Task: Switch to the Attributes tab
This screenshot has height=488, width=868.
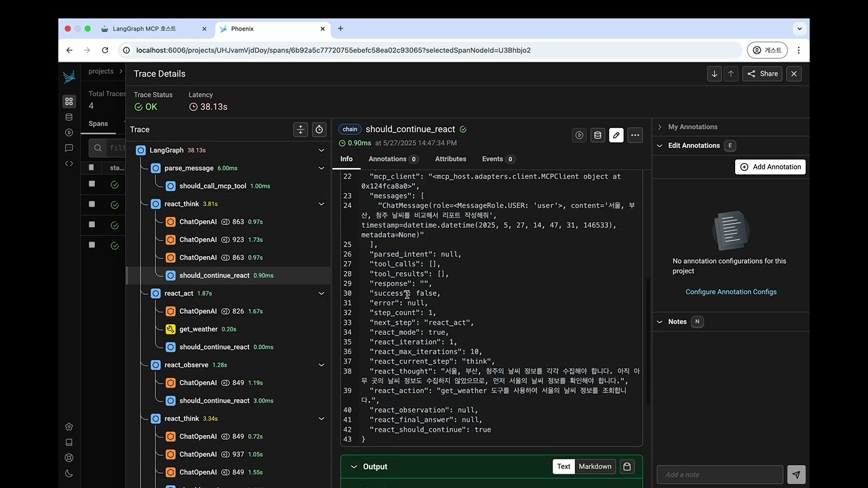Action: click(x=450, y=159)
